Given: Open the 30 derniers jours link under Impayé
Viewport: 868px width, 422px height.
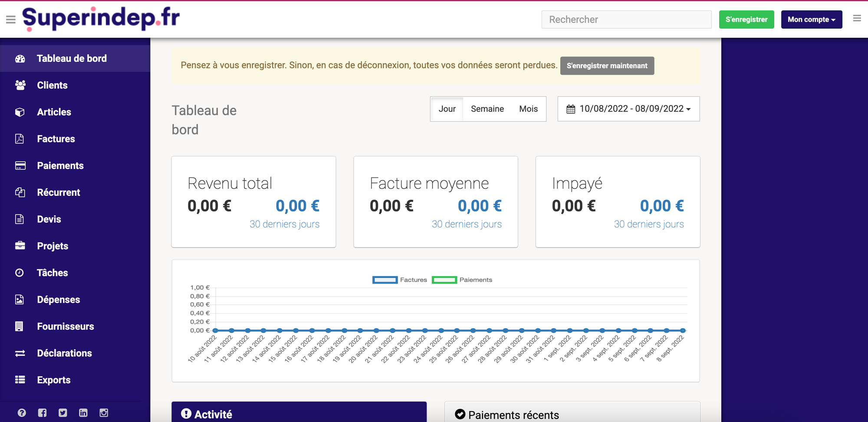Looking at the screenshot, I should coord(649,224).
